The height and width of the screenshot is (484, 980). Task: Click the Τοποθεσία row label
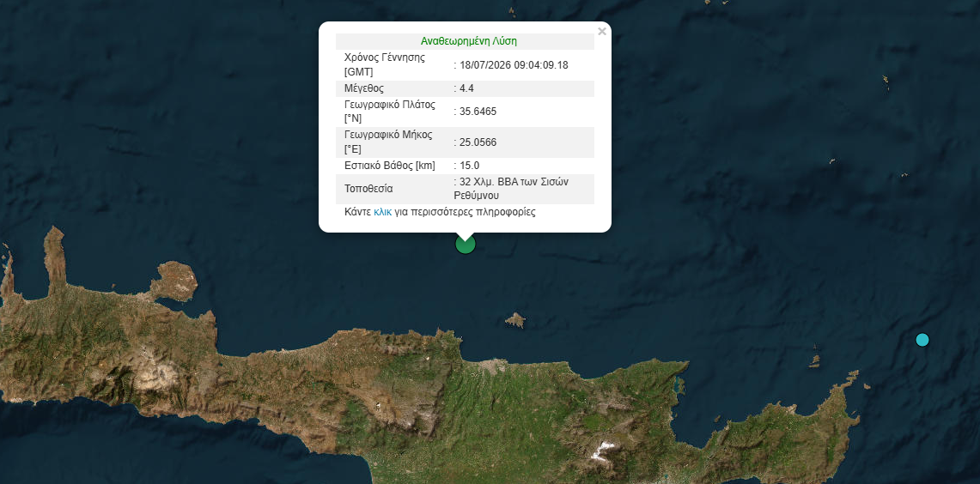368,189
